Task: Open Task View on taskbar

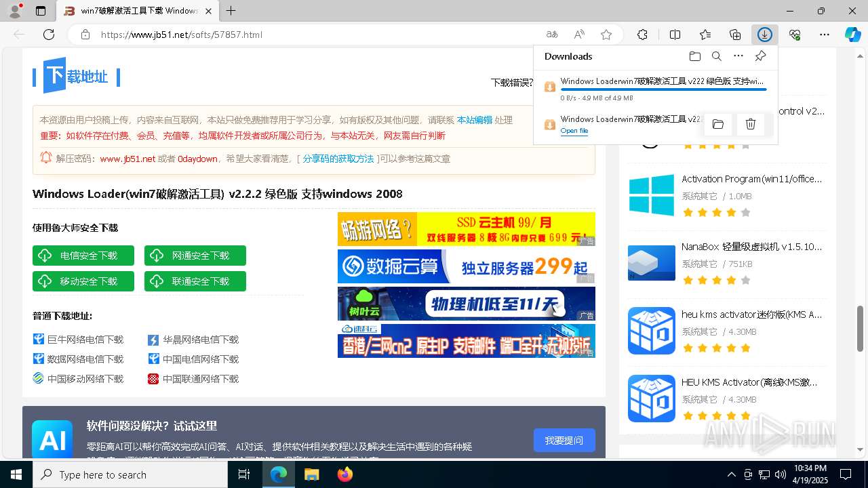Action: (x=244, y=474)
